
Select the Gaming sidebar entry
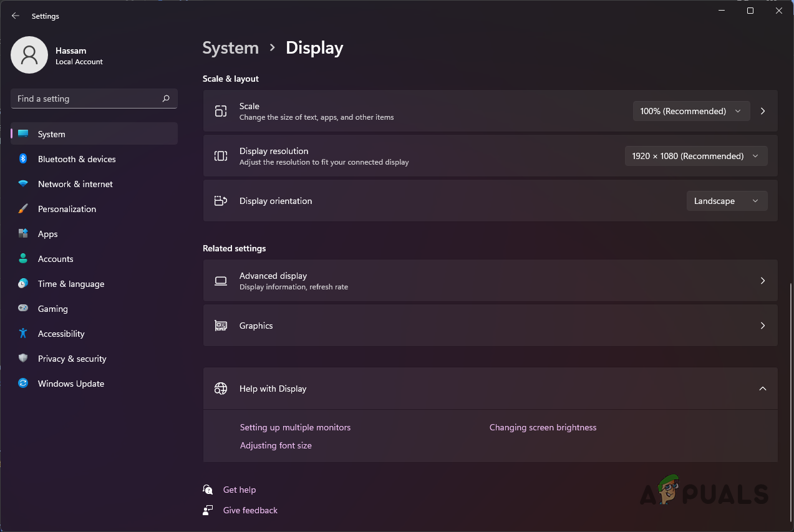click(x=94, y=309)
